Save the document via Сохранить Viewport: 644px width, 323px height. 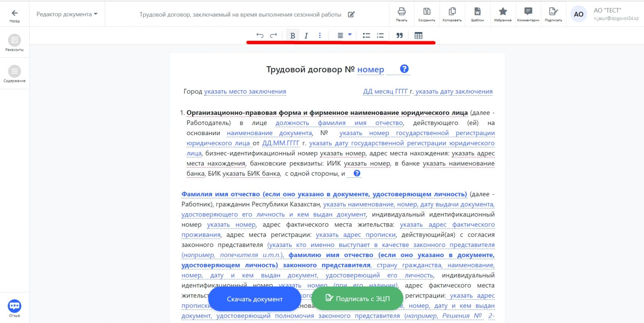(427, 14)
